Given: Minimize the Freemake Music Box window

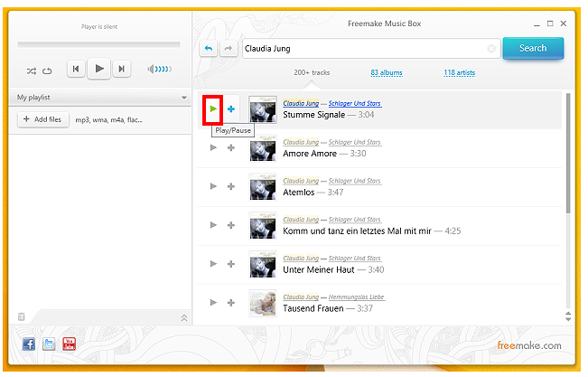Looking at the screenshot, I should 537,24.
